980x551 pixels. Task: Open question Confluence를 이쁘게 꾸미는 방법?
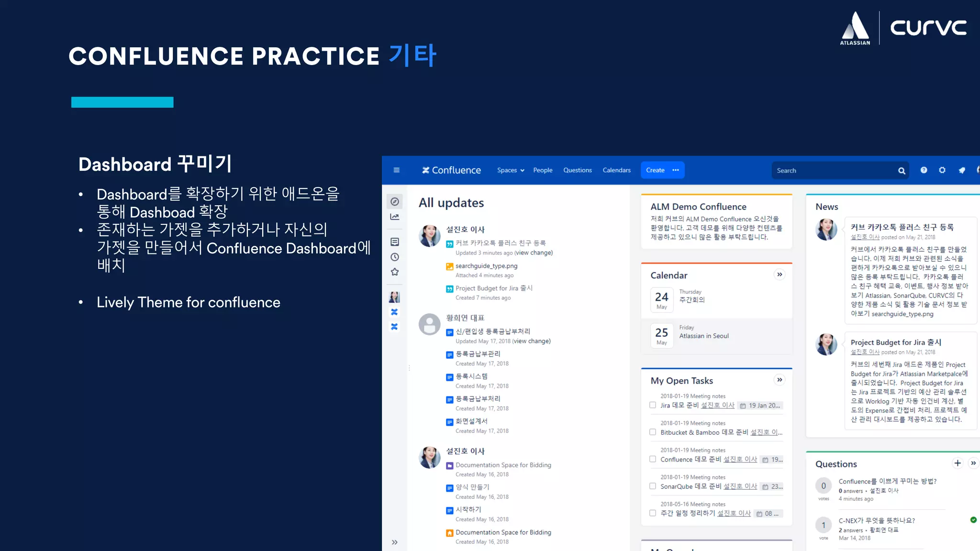pos(888,481)
